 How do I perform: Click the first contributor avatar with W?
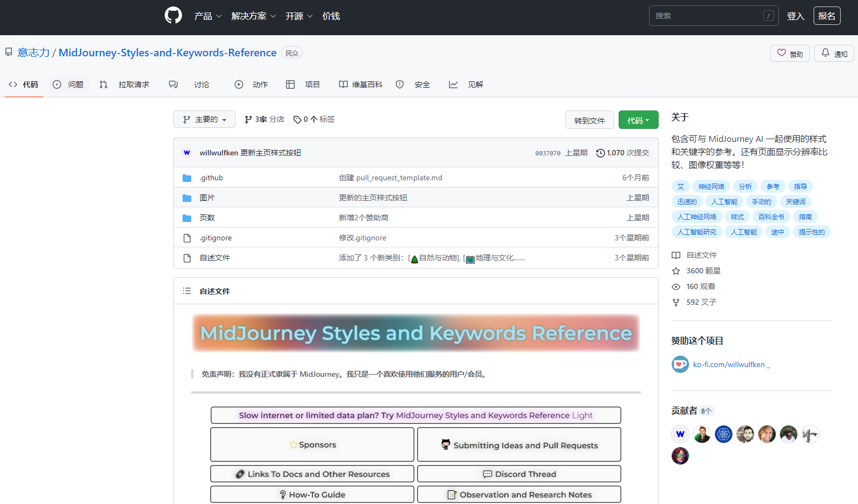[x=680, y=434]
